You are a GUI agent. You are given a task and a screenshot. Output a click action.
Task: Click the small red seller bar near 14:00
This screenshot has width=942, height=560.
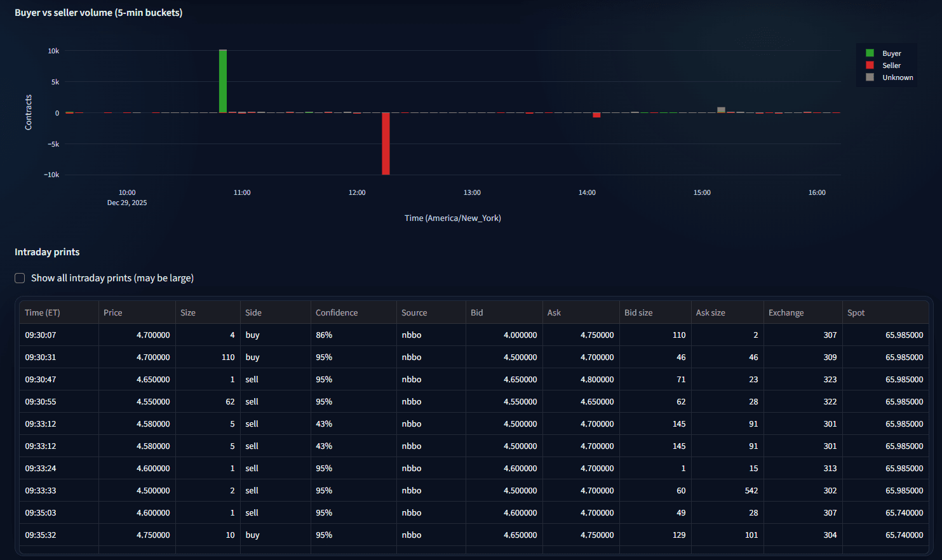point(596,115)
